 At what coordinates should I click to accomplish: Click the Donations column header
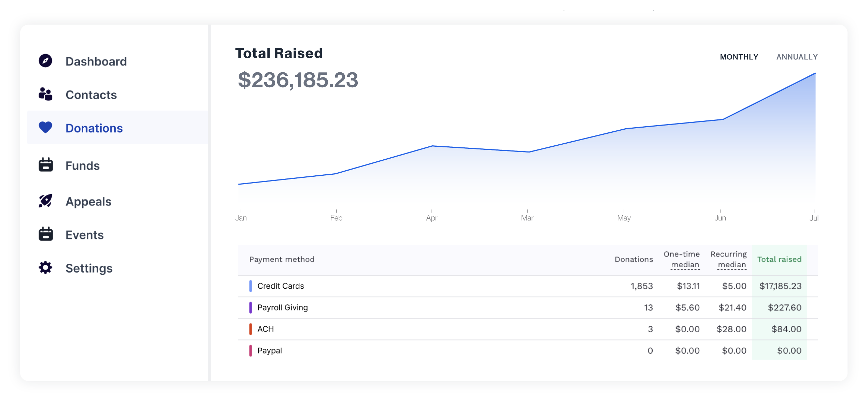(634, 259)
